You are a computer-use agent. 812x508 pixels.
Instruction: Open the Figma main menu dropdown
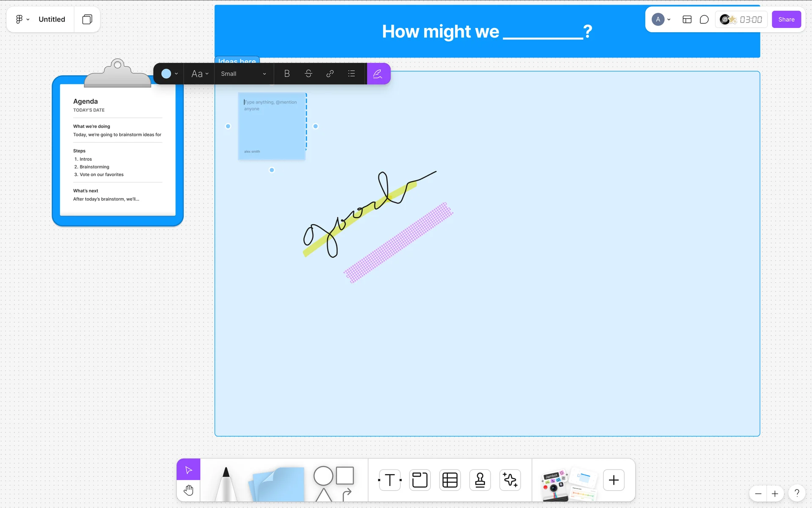(22, 19)
